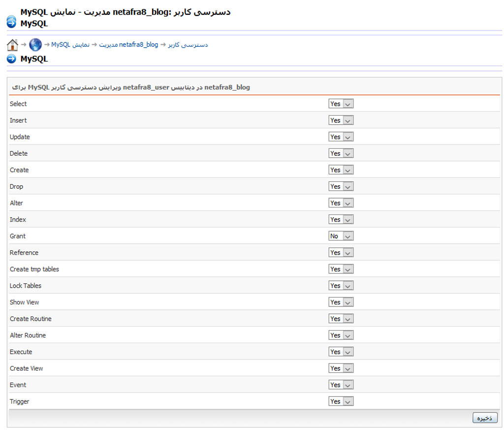Open the Reference privilege dropdown
Image resolution: width=504 pixels, height=439 pixels.
(341, 253)
